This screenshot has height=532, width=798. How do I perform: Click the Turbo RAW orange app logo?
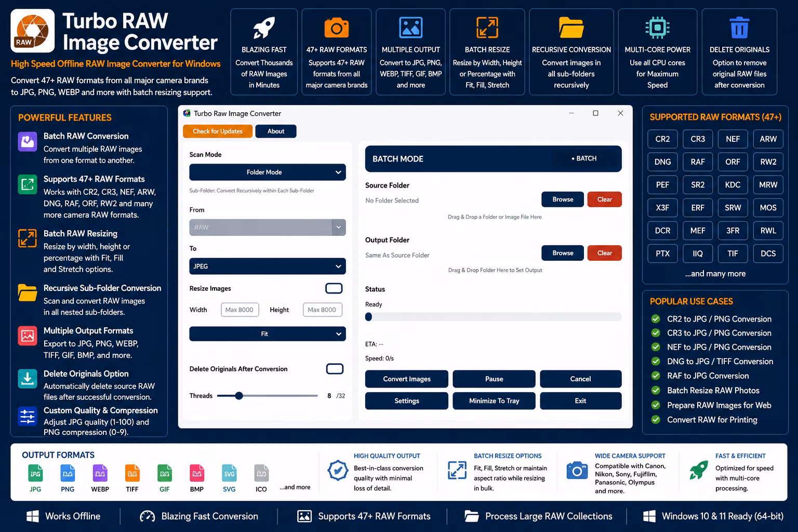point(33,31)
